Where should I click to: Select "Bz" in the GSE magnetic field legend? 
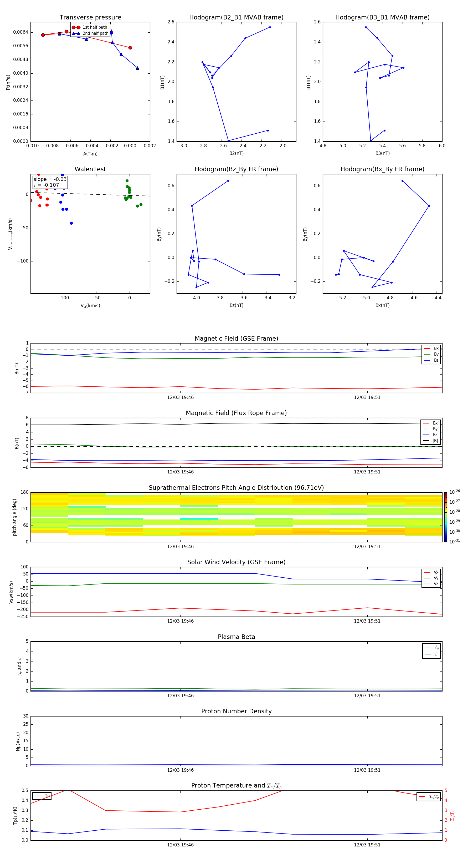click(x=431, y=361)
